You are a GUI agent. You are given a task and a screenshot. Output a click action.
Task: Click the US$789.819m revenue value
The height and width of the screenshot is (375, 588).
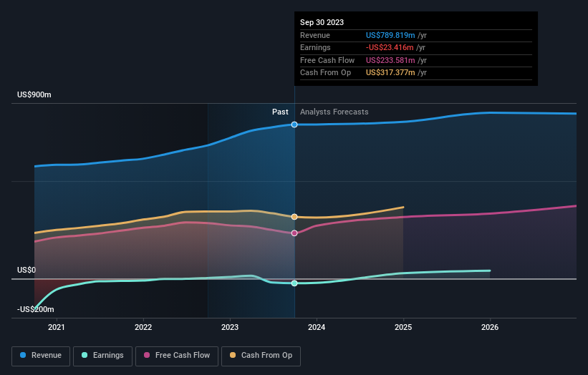(390, 35)
